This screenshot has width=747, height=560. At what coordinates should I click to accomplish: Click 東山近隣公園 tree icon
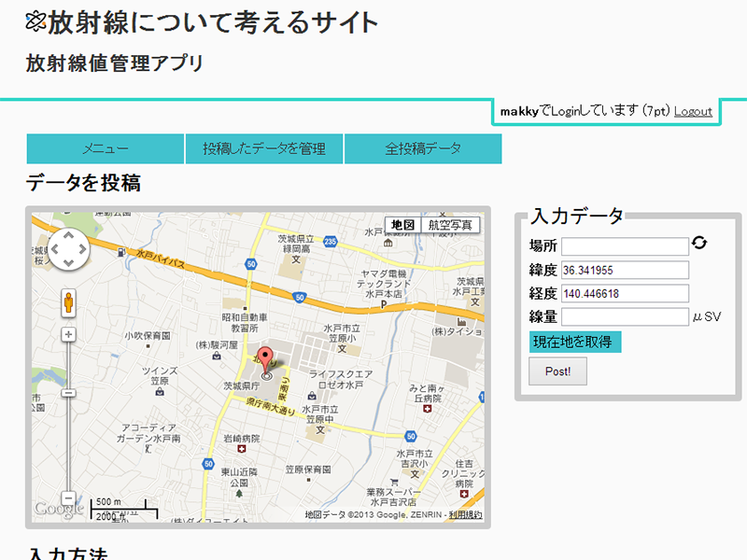pos(239,494)
